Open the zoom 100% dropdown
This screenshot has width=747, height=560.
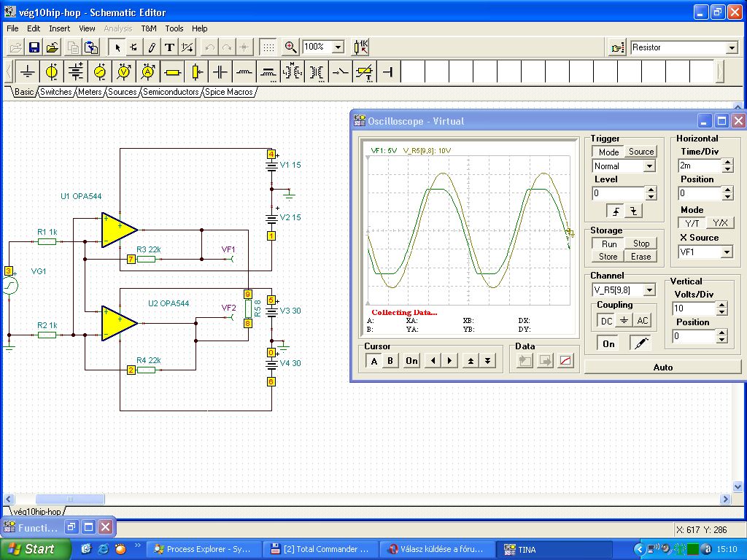click(338, 47)
